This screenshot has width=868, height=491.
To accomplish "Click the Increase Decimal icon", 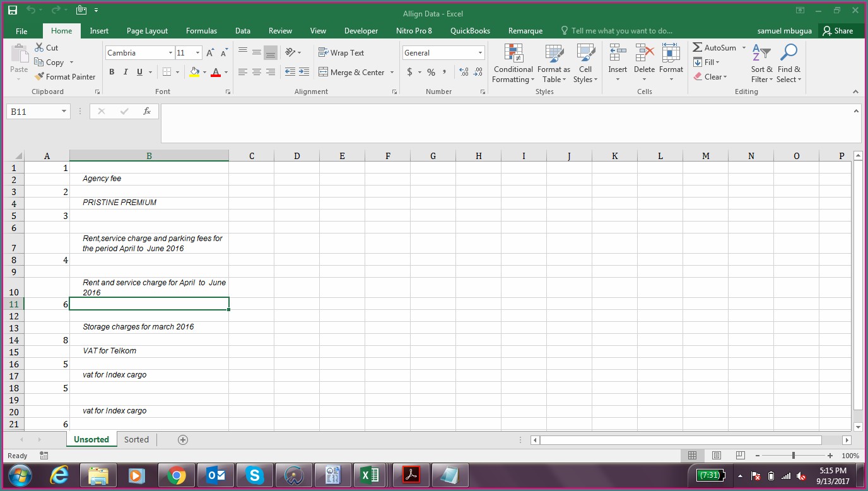I will 464,73.
